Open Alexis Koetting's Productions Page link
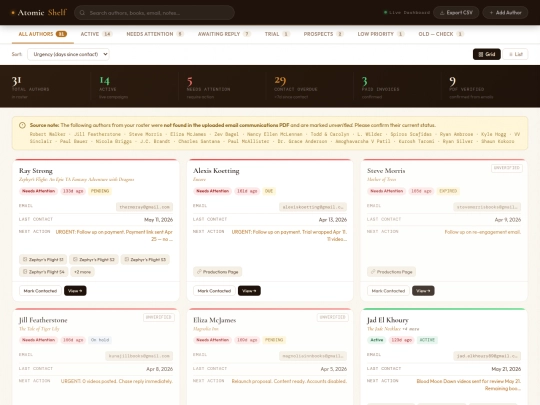 pyautogui.click(x=218, y=272)
